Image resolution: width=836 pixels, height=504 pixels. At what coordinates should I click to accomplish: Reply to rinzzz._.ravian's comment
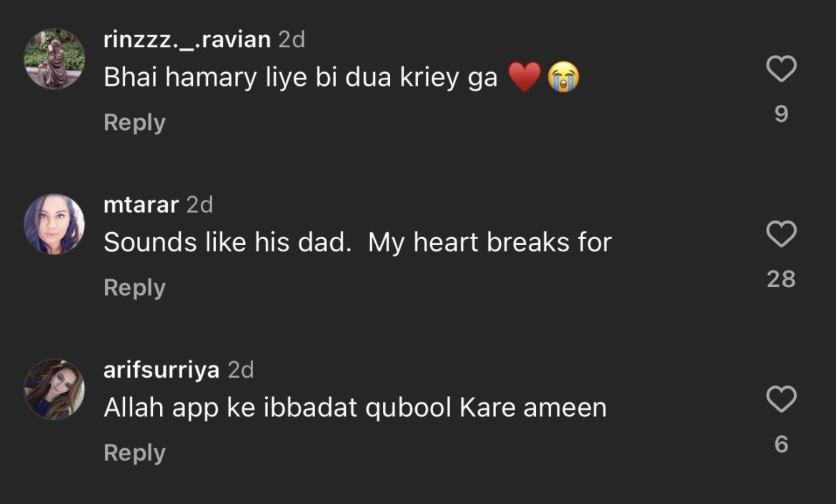(134, 123)
